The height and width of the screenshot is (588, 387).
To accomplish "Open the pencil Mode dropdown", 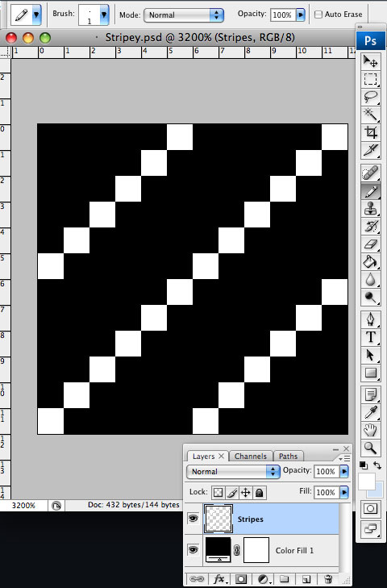I will click(184, 15).
